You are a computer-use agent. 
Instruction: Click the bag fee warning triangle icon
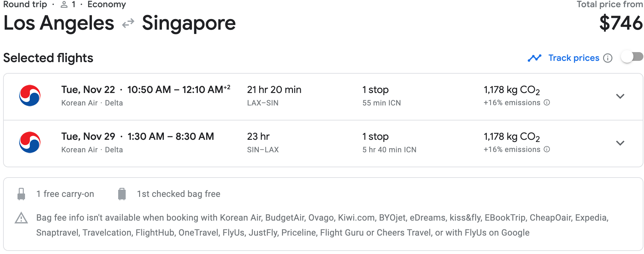21,218
